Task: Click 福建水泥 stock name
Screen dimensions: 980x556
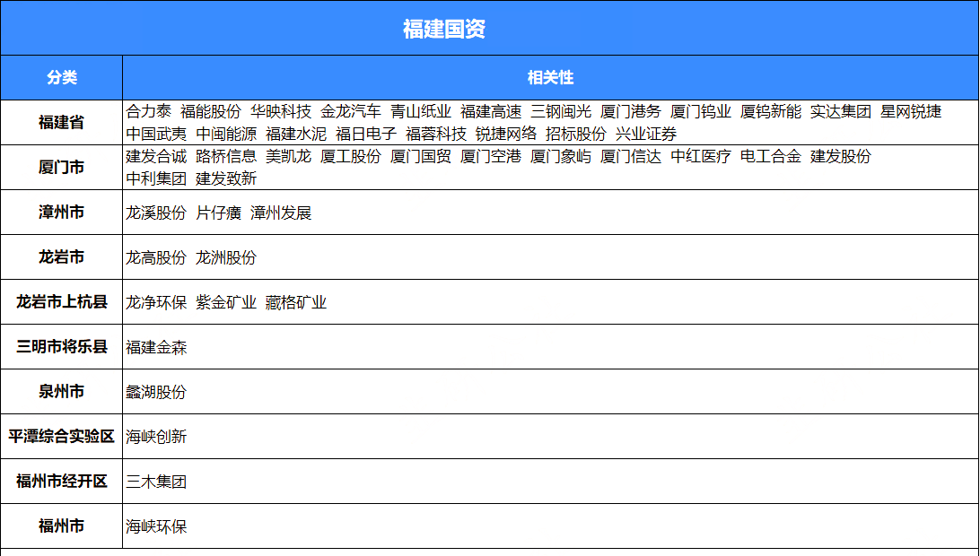Action: [296, 134]
